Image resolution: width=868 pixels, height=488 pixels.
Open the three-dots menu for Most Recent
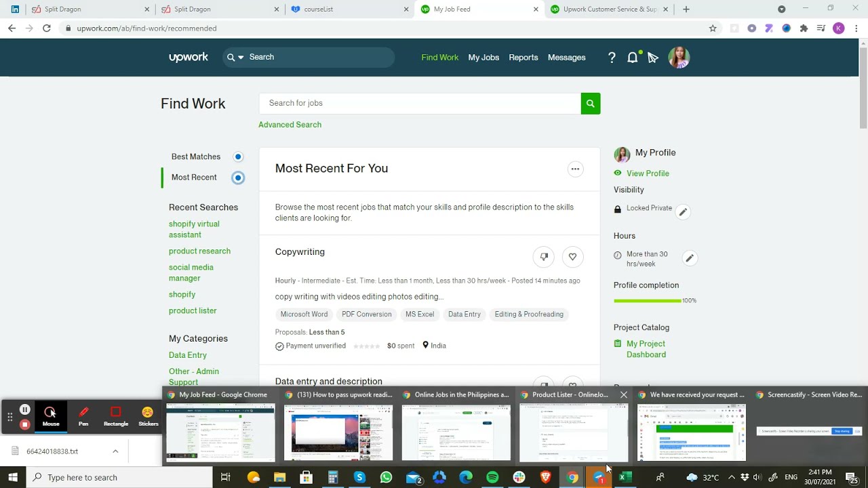(x=575, y=169)
